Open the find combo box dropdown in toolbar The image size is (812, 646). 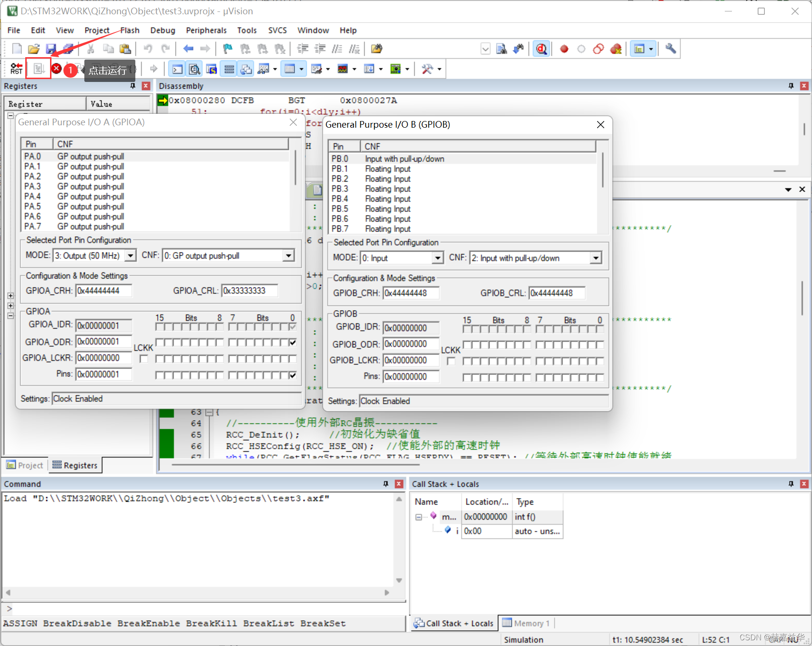(x=485, y=49)
